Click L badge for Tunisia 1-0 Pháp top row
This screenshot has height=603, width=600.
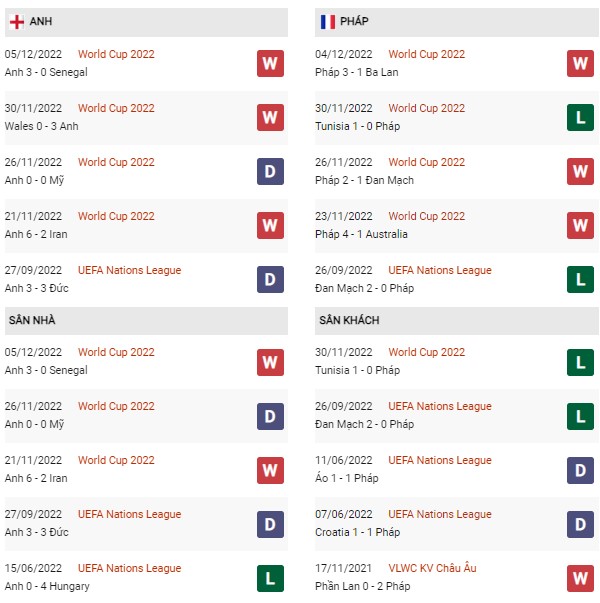click(x=581, y=118)
